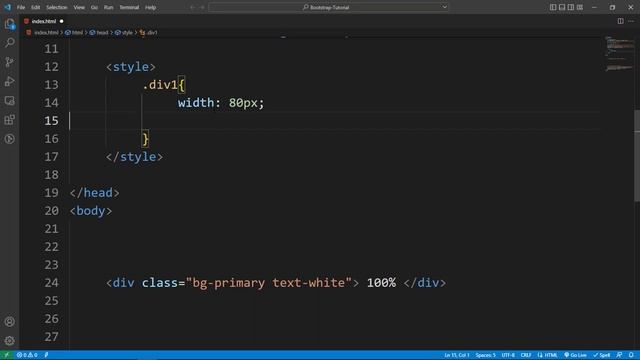Click the status bar icon right of the warnings count

tap(46, 355)
